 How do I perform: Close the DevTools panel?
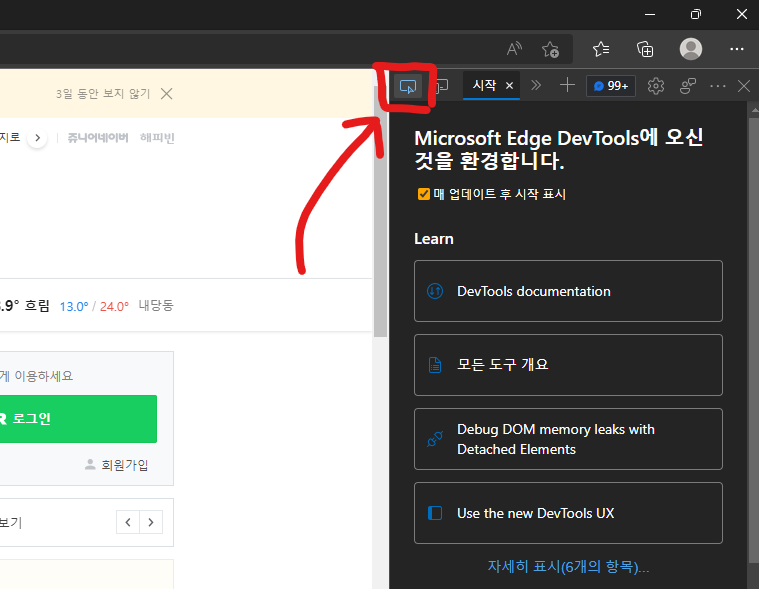pyautogui.click(x=744, y=86)
